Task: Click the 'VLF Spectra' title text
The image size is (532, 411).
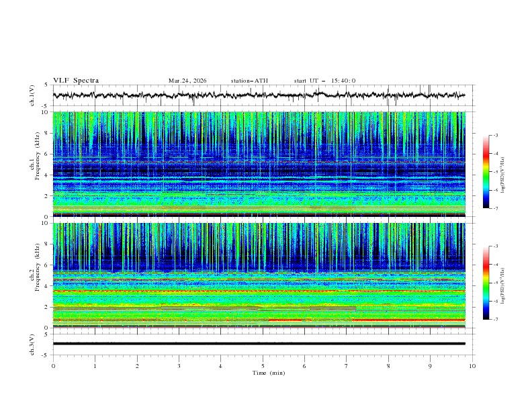Action: pyautogui.click(x=76, y=81)
